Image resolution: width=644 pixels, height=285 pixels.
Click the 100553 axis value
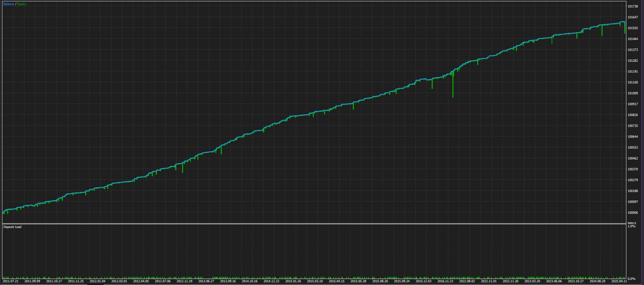click(x=633, y=148)
